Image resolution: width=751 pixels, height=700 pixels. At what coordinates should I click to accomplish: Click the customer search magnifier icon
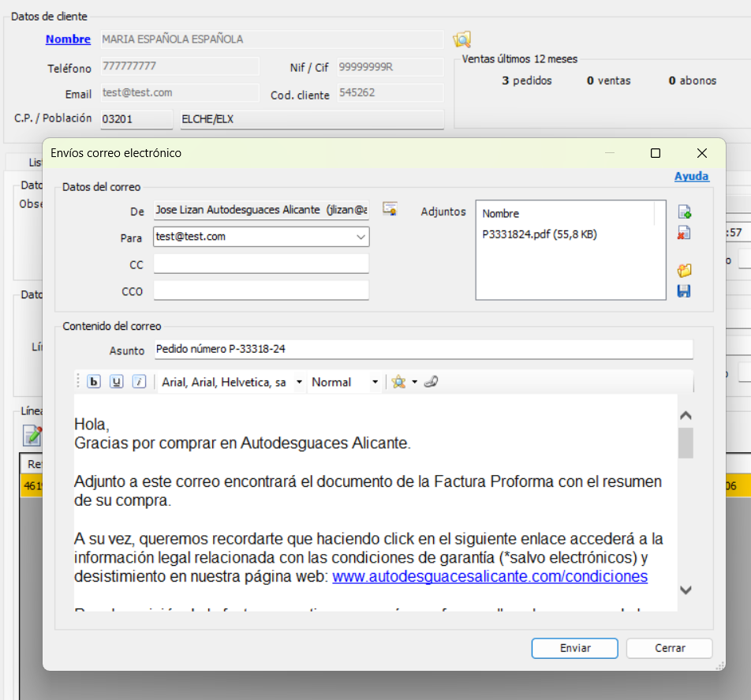click(x=461, y=39)
